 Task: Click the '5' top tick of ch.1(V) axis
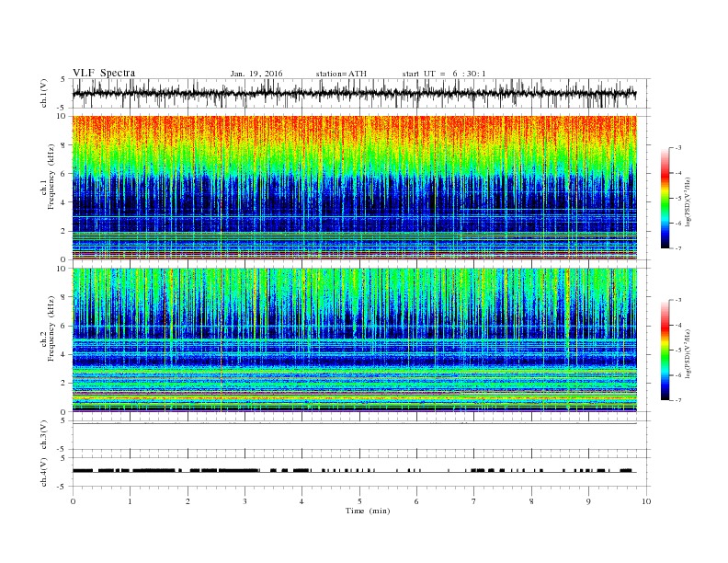click(x=63, y=79)
